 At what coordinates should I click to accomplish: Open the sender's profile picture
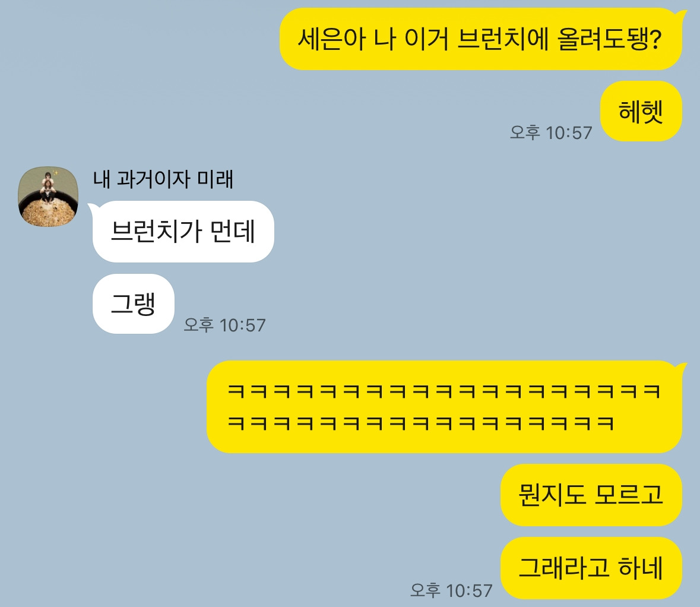click(48, 197)
